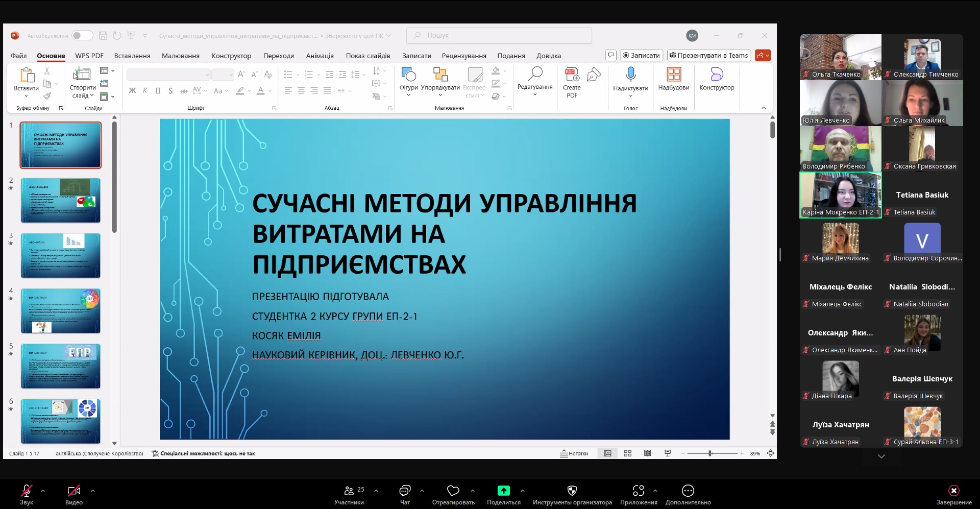980x509 pixels.
Task: Click the zoom slider in status bar
Action: 710,453
